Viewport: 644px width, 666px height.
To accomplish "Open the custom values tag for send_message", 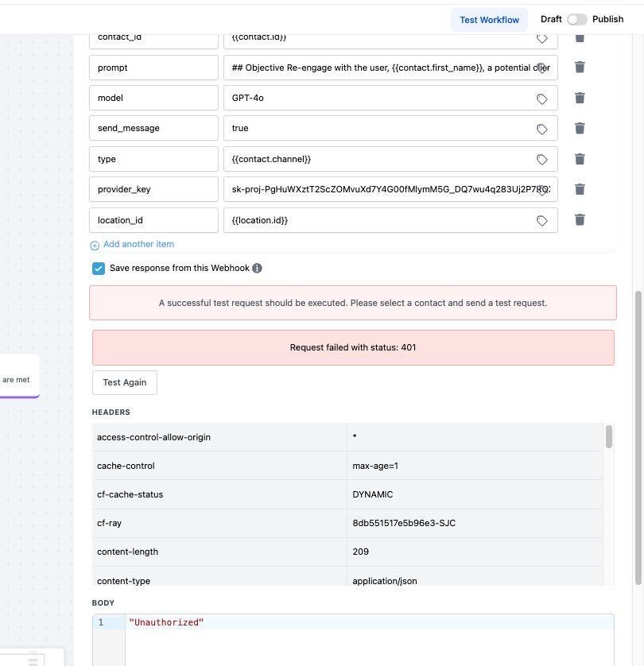I will pos(541,129).
